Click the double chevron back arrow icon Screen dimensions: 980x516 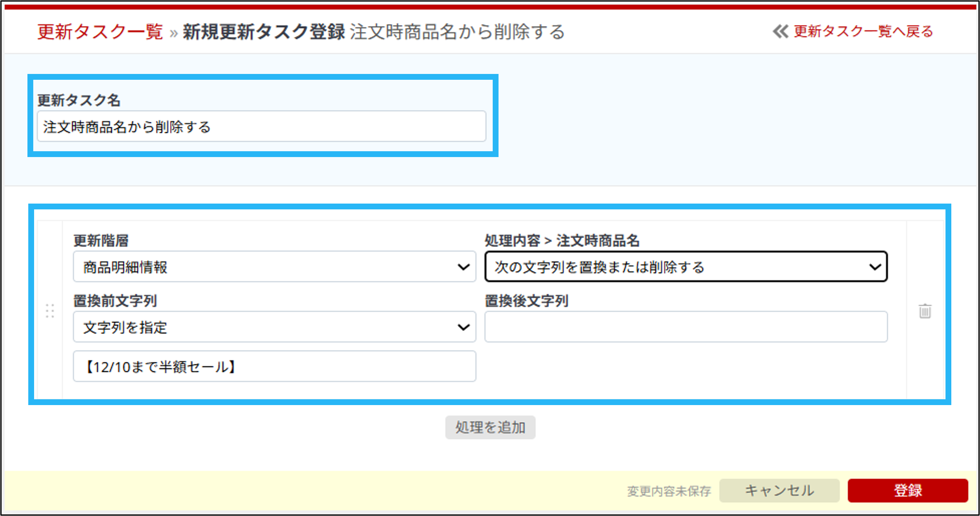point(780,32)
